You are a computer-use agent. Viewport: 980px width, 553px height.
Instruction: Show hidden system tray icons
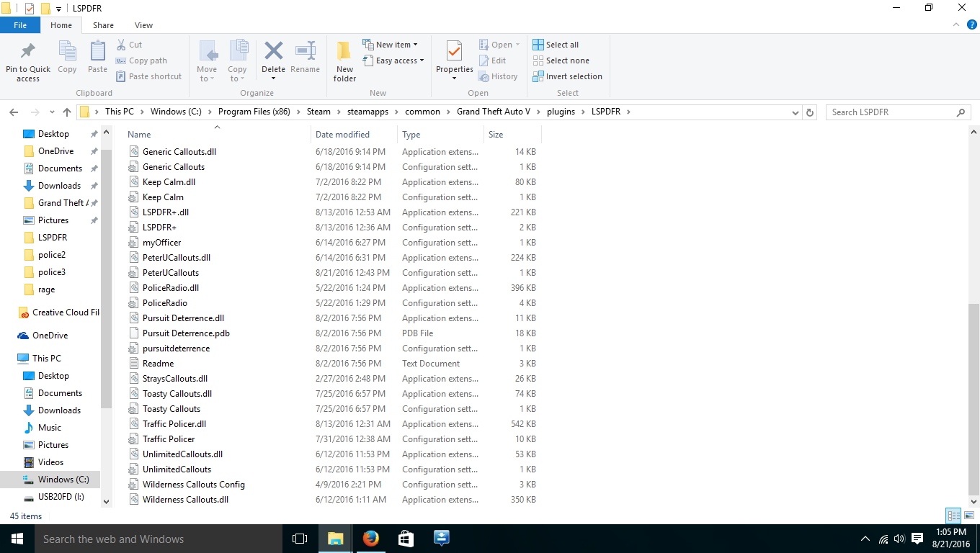[865, 539]
